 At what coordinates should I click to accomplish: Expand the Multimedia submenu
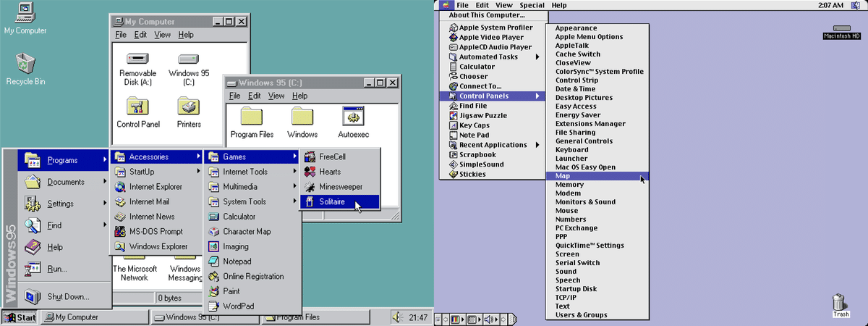pyautogui.click(x=252, y=187)
